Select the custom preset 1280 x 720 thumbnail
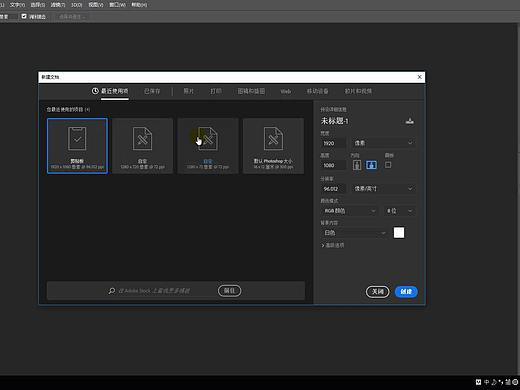Viewport: 520px width, 390px height. tap(143, 146)
